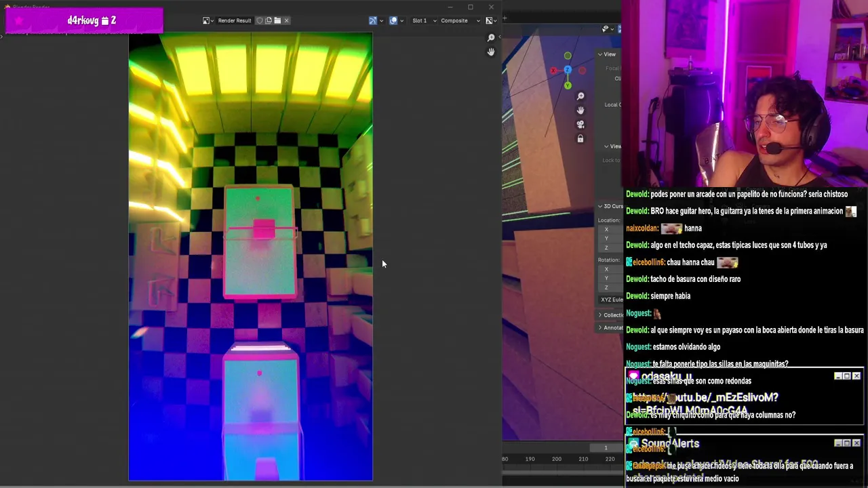Collapse the View Lock subpanel
The width and height of the screenshot is (868, 488).
(x=612, y=146)
